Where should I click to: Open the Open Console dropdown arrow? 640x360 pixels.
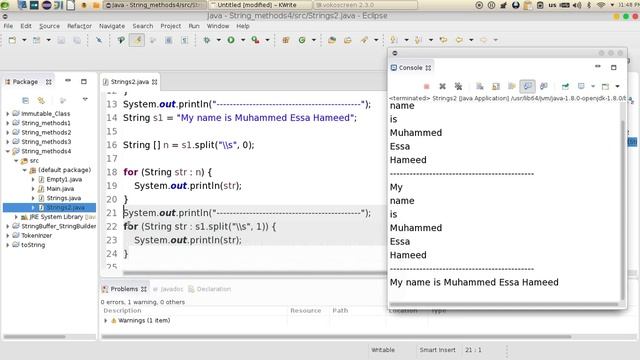pos(618,87)
